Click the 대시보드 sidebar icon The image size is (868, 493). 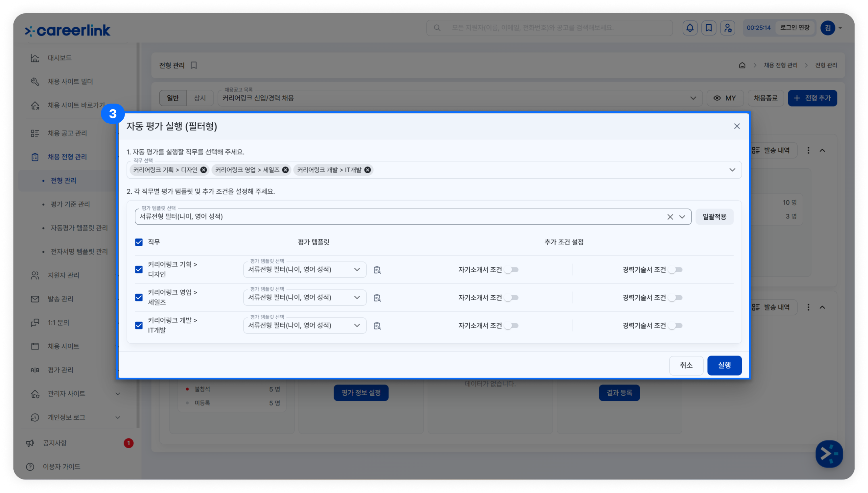(35, 58)
